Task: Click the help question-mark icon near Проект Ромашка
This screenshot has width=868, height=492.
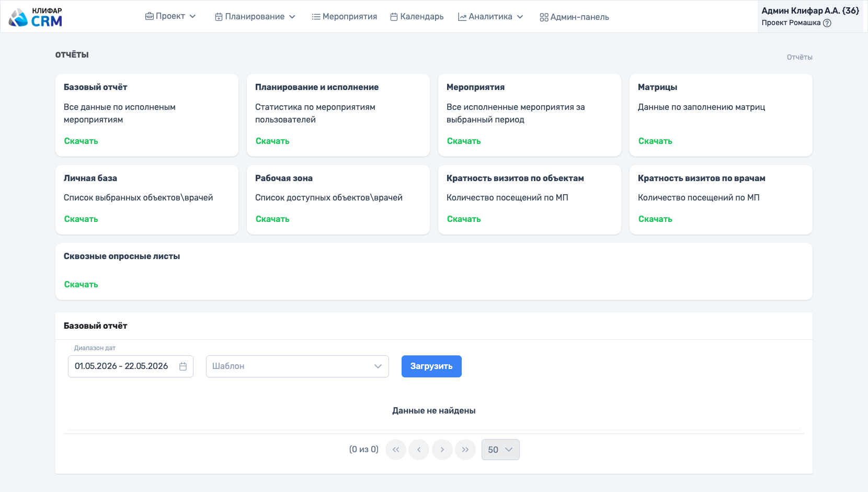Action: [827, 23]
